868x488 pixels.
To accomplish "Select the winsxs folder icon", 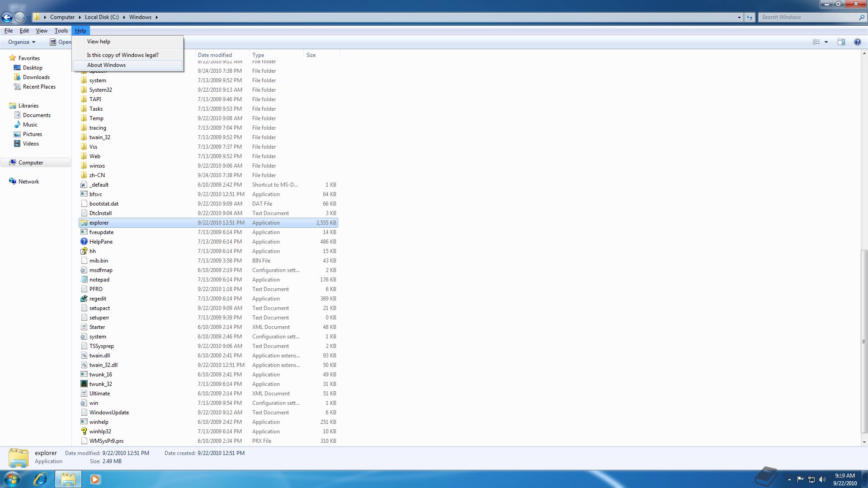I will (x=84, y=166).
